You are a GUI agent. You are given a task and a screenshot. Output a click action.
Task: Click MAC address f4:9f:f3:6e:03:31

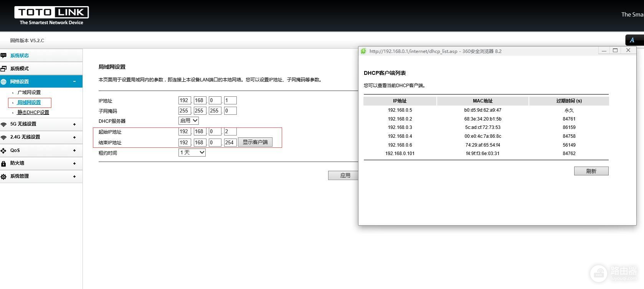pyautogui.click(x=483, y=154)
